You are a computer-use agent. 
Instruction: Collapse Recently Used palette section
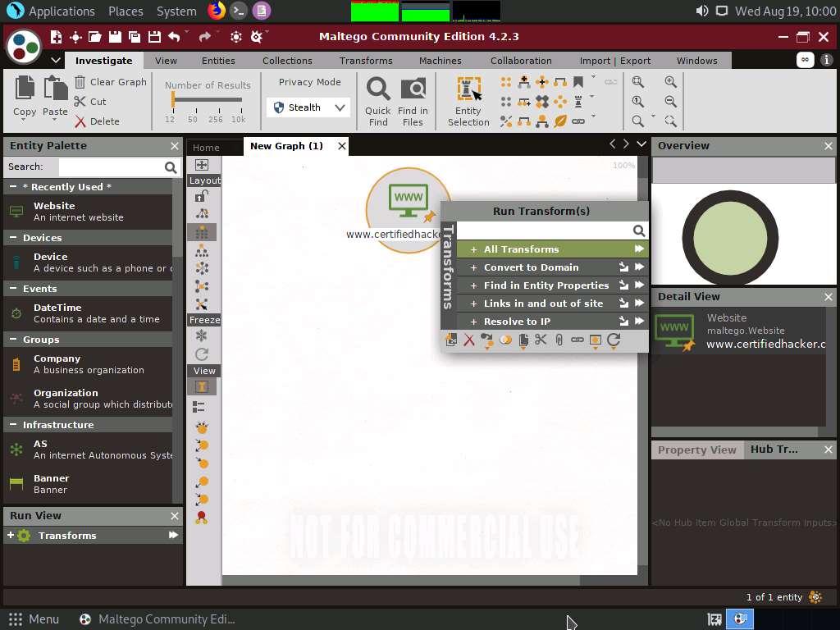13,186
